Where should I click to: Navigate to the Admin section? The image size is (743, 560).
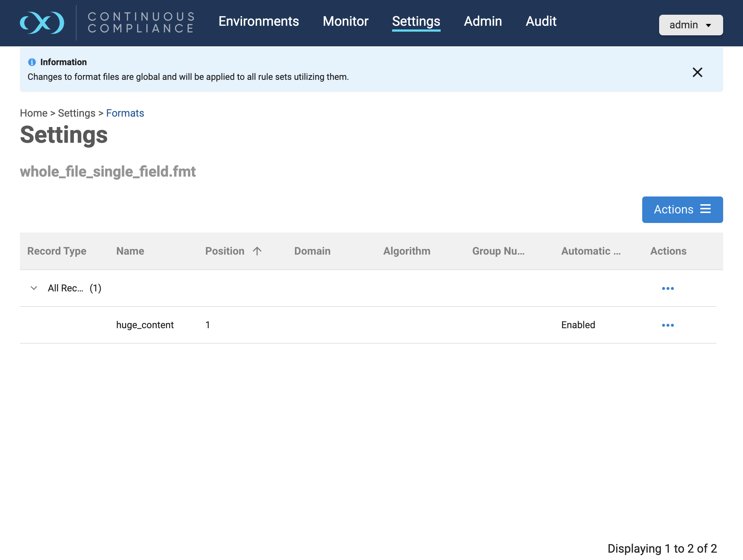pyautogui.click(x=483, y=21)
